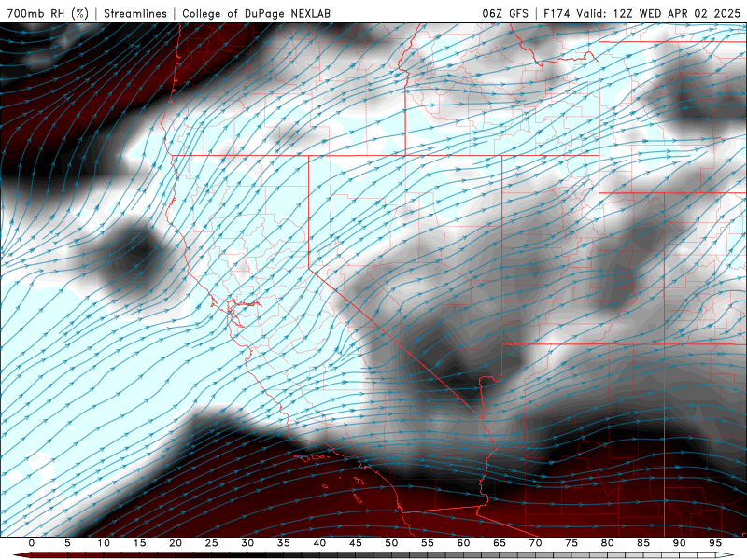Click the "25" humidity scale label
The width and height of the screenshot is (747, 560).
click(x=212, y=543)
